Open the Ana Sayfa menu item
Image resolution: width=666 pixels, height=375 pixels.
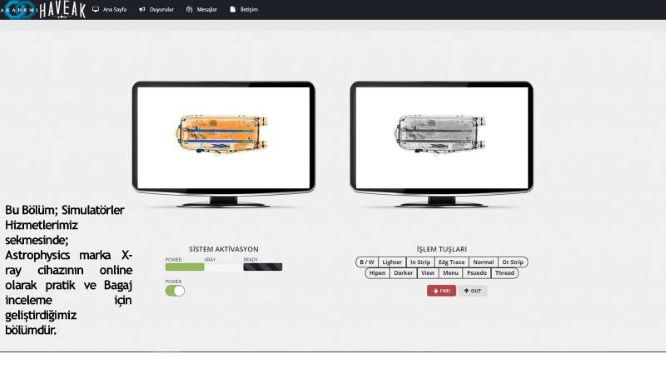[110, 9]
